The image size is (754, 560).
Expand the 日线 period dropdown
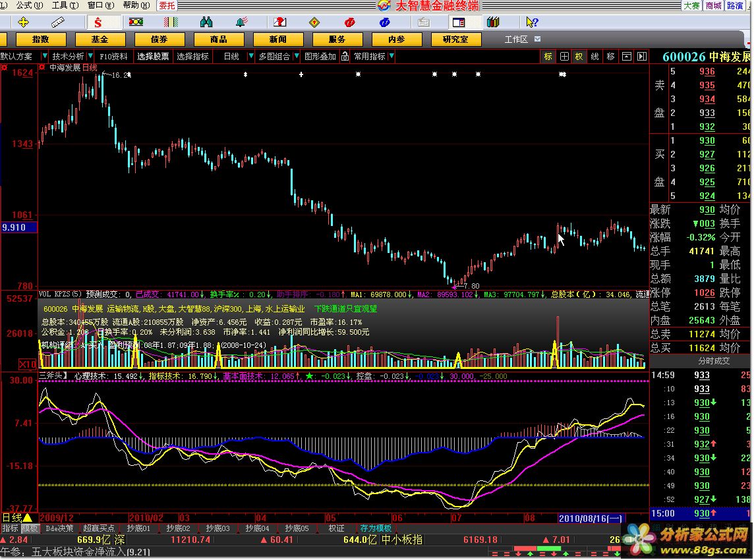[x=250, y=56]
